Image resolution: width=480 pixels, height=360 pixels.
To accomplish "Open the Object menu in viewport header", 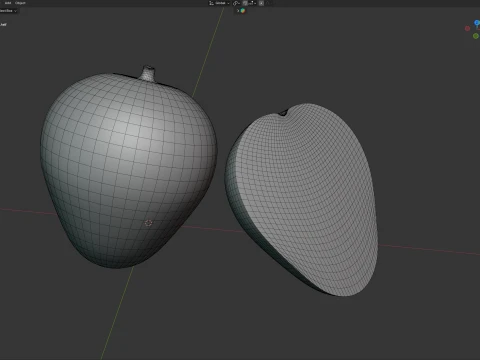I will click(20, 3).
